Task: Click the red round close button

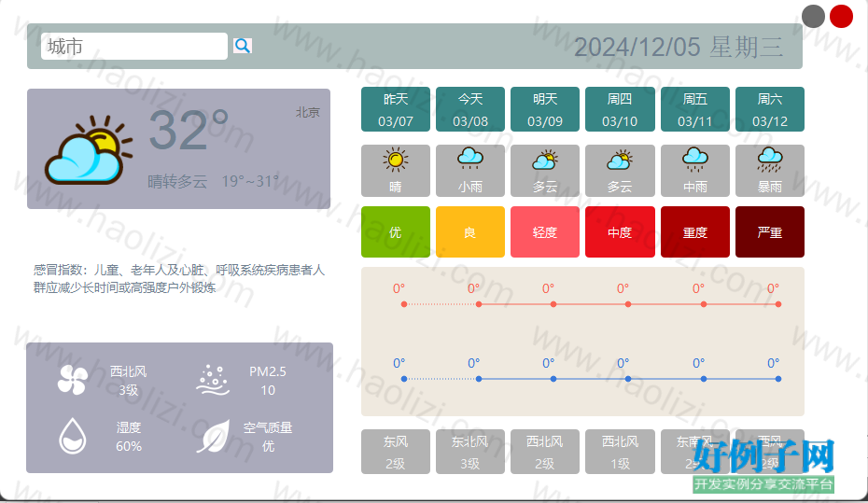Action: (x=841, y=16)
